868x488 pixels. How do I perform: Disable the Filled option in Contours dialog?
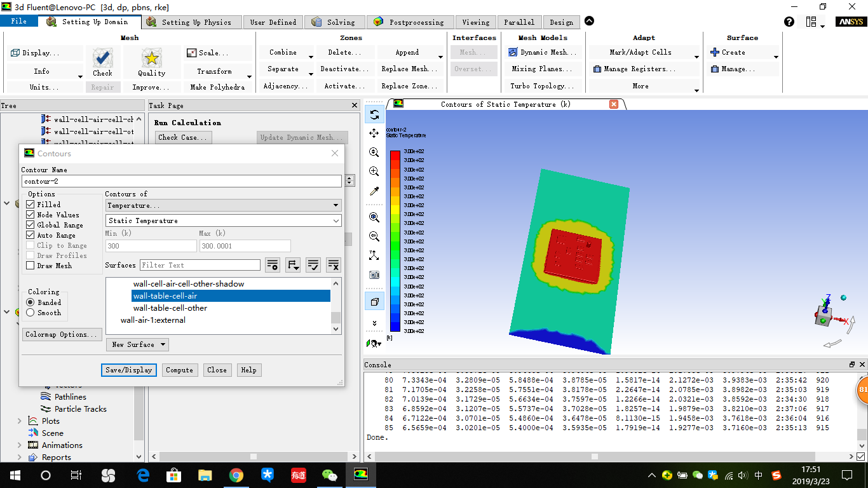tap(31, 204)
